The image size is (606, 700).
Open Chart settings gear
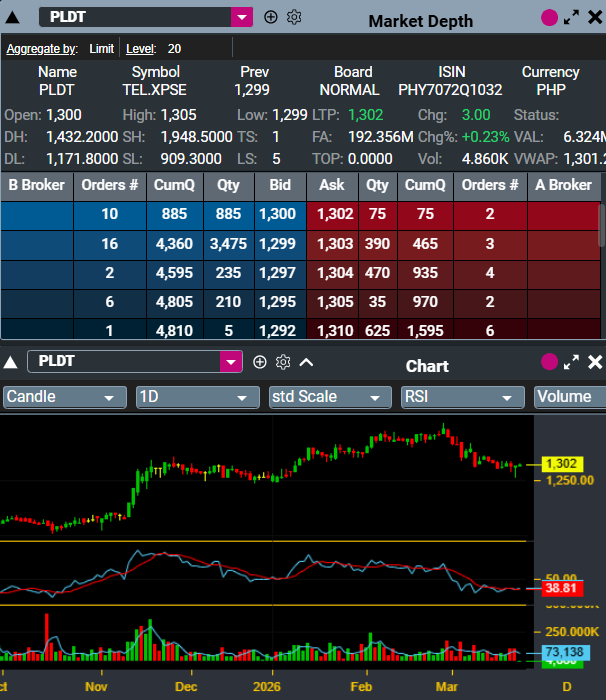click(283, 362)
